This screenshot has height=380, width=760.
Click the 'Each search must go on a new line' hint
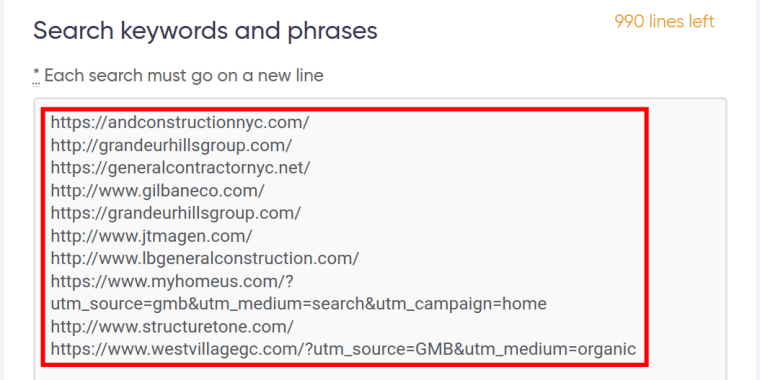(184, 76)
